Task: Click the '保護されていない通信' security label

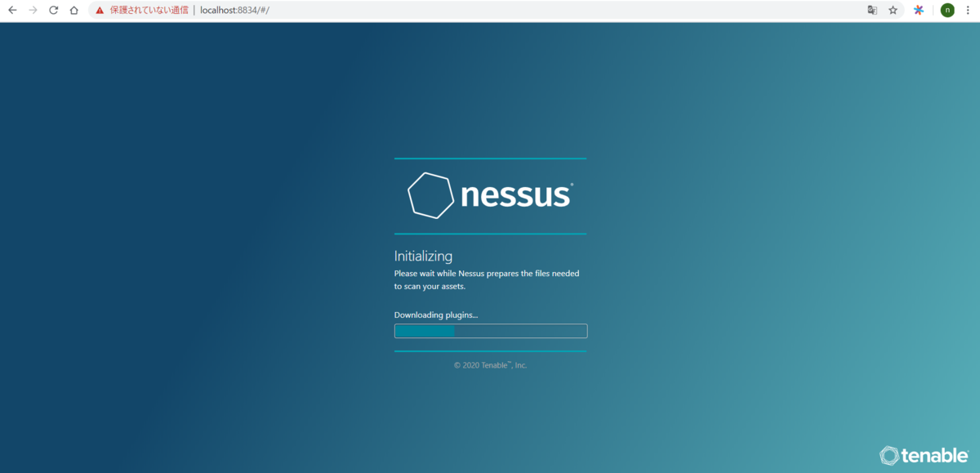Action: [x=149, y=11]
